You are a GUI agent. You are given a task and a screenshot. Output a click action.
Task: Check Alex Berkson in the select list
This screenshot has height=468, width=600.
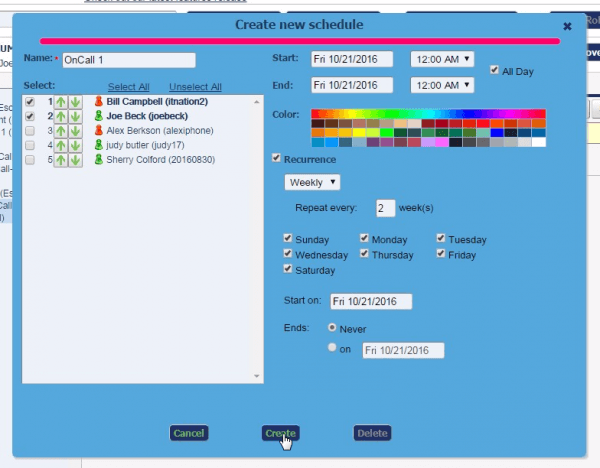(30, 131)
